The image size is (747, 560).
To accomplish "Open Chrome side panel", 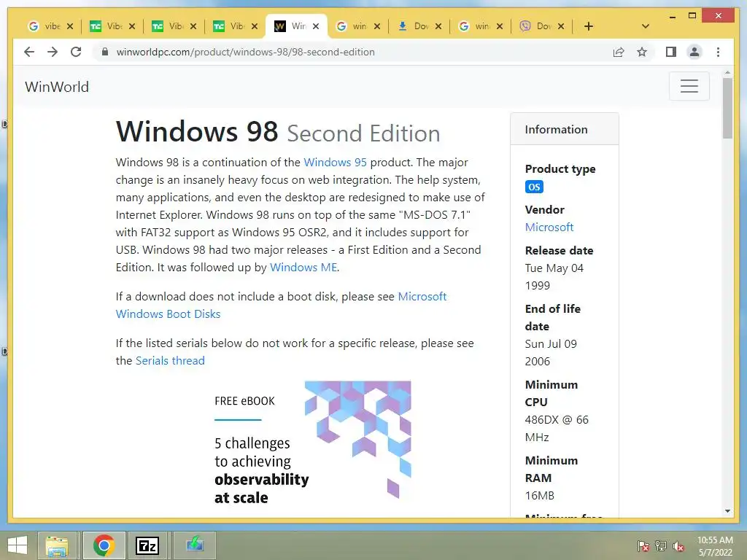I will click(x=671, y=52).
